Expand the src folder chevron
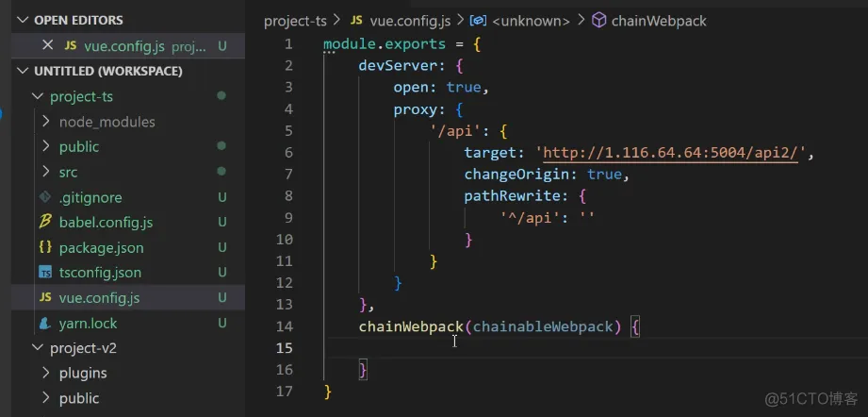Image resolution: width=868 pixels, height=417 pixels. coord(46,172)
